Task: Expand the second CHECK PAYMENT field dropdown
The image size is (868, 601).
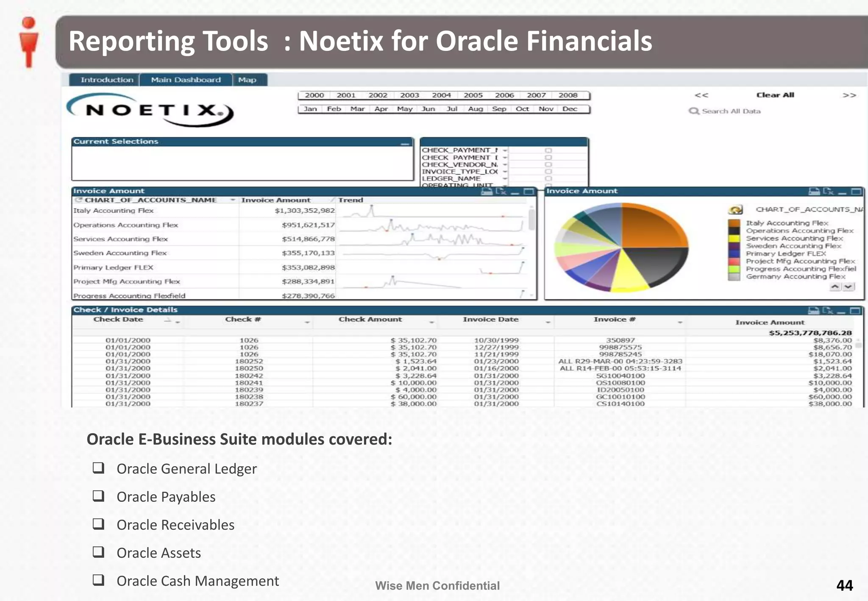Action: click(x=505, y=158)
